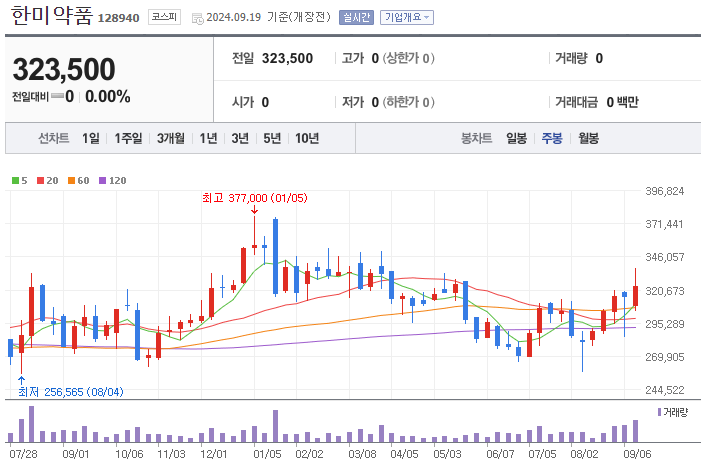Image resolution: width=701 pixels, height=466 pixels.
Task: Click the 한미약품 stock name title
Action: (x=52, y=16)
